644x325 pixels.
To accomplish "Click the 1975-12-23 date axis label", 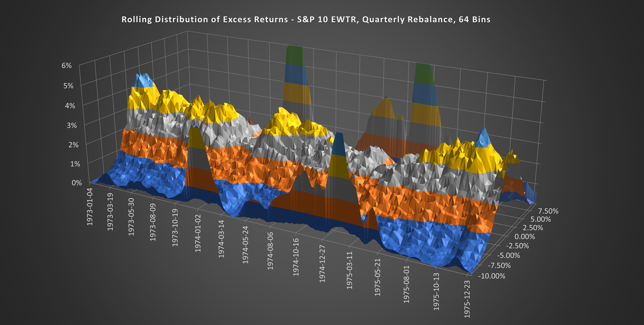I will (467, 299).
